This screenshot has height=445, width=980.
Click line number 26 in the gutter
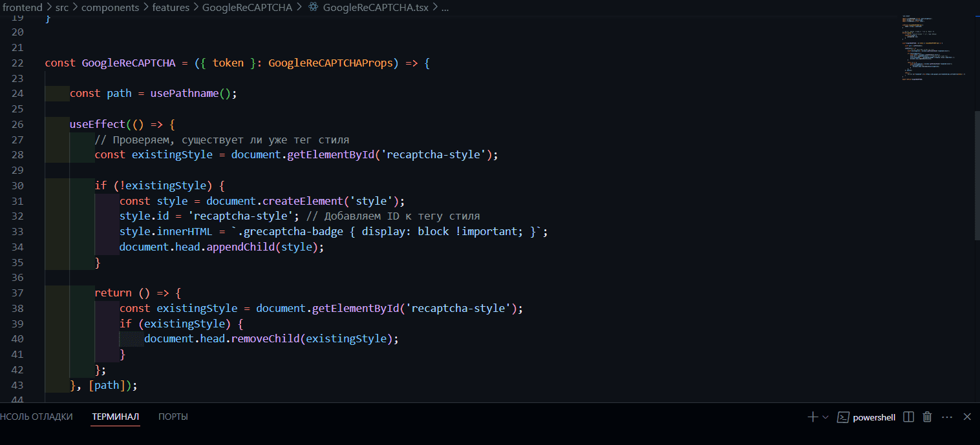(17, 124)
